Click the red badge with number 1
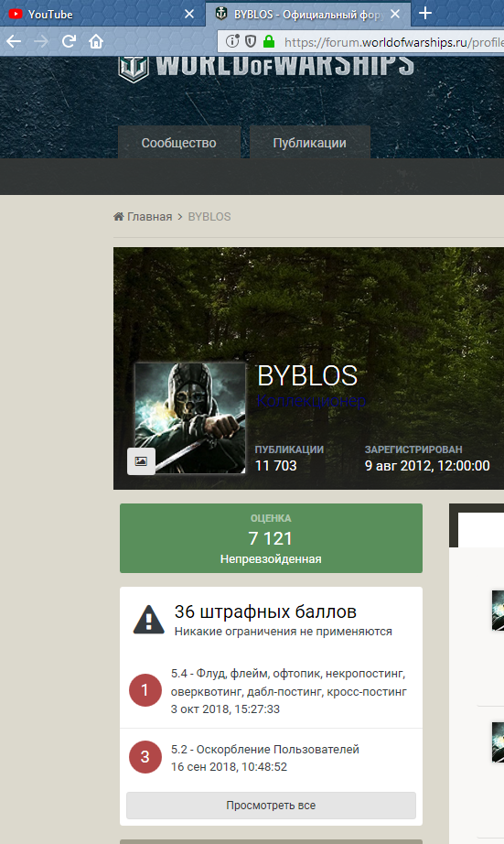Screen dimensions: 504x844 click(145, 690)
